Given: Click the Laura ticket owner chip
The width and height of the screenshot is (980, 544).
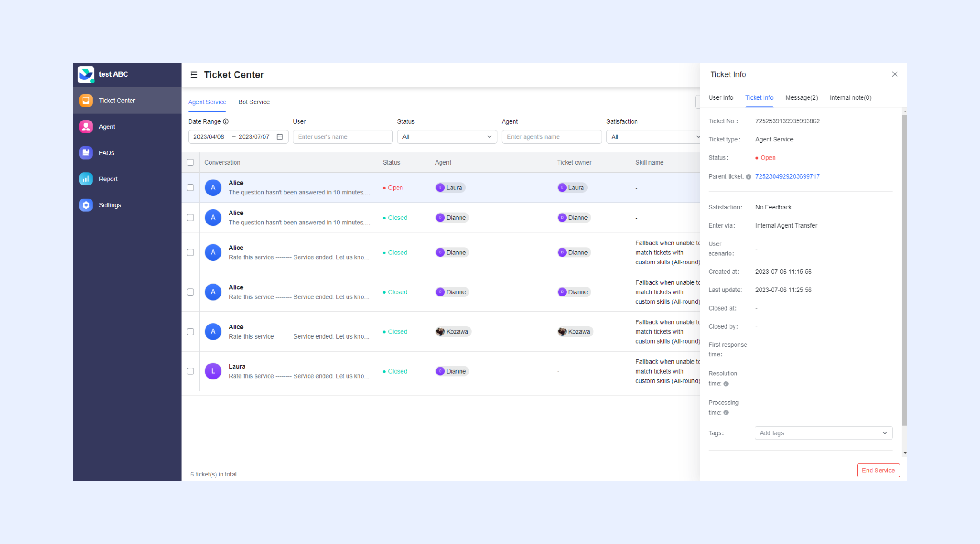Looking at the screenshot, I should click(572, 188).
